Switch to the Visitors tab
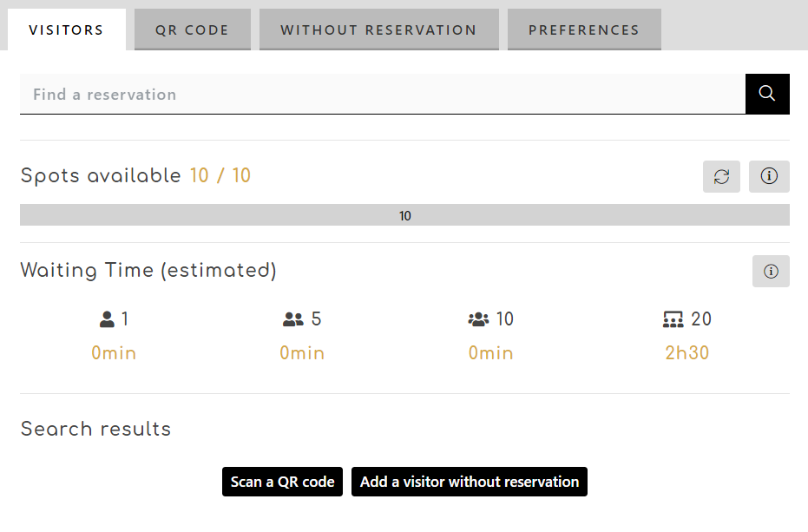Viewport: 808px width, 532px height. 66,30
